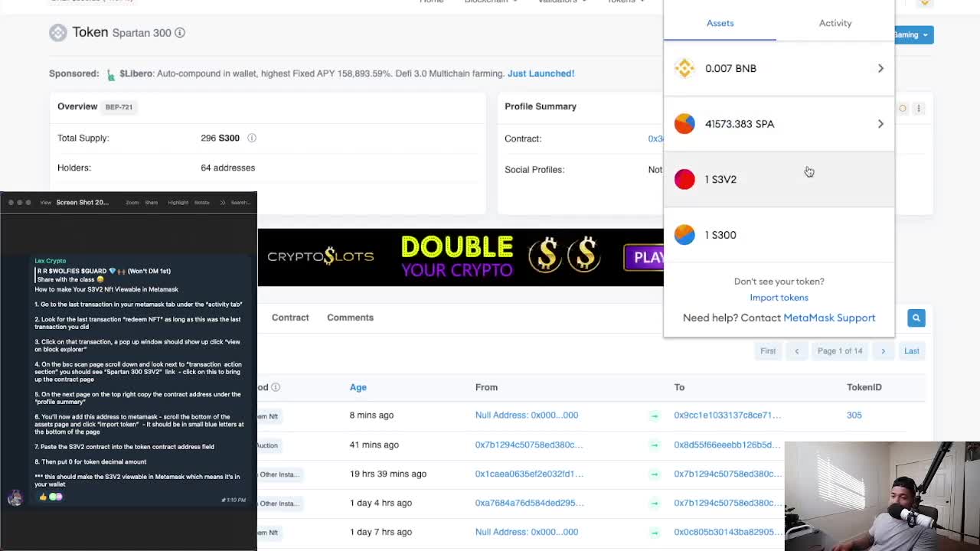Image resolution: width=980 pixels, height=551 pixels.
Task: Click the info icon beside Total Supply
Action: click(x=252, y=138)
